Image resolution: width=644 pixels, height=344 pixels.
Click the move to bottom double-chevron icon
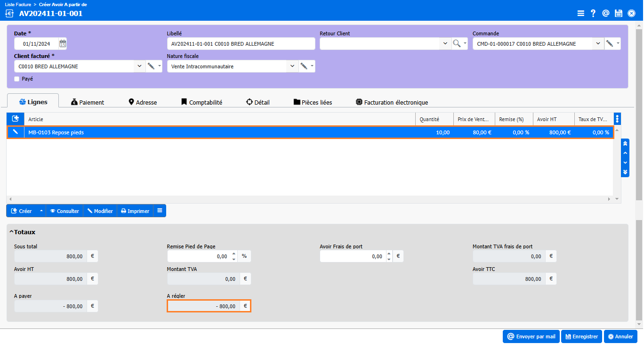(x=625, y=172)
